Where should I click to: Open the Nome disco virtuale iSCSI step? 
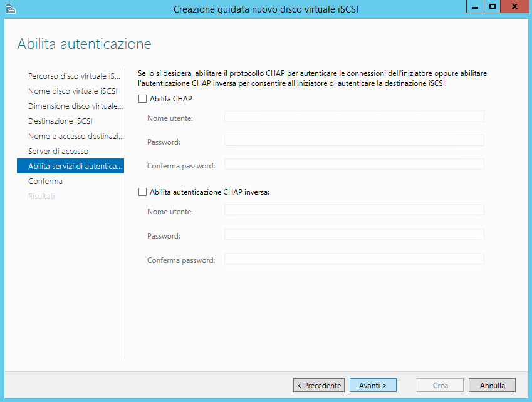(73, 91)
